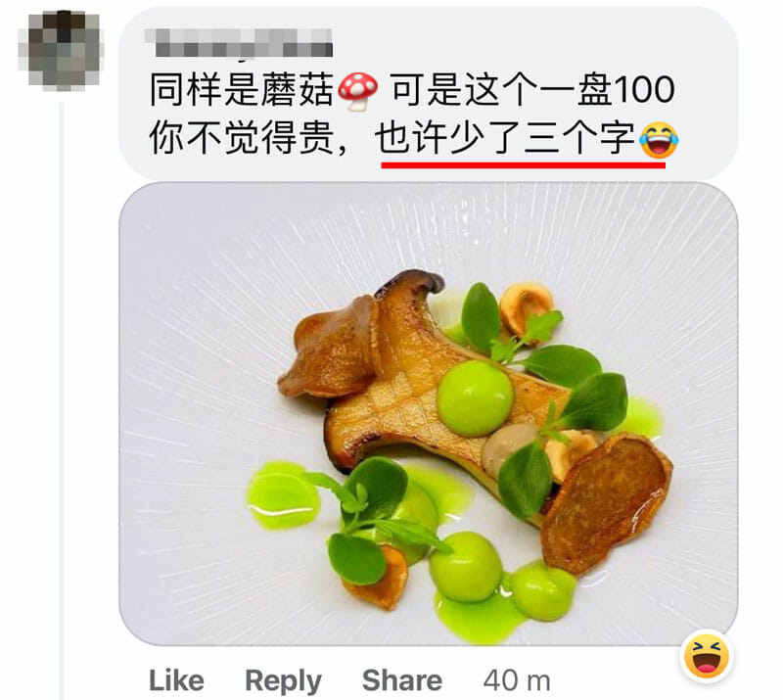Click the Haha reaction emoji badge
Viewport: 783px width, 700px height.
707,657
